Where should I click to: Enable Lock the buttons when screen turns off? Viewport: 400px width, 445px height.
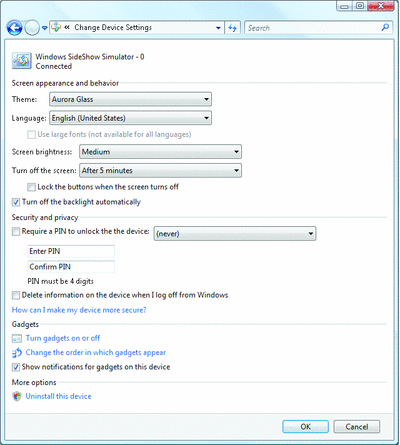pyautogui.click(x=31, y=187)
